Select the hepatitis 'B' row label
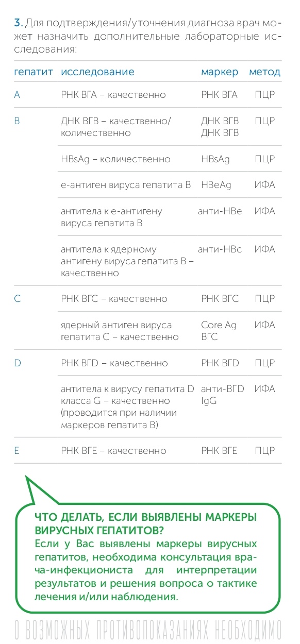 (17, 121)
